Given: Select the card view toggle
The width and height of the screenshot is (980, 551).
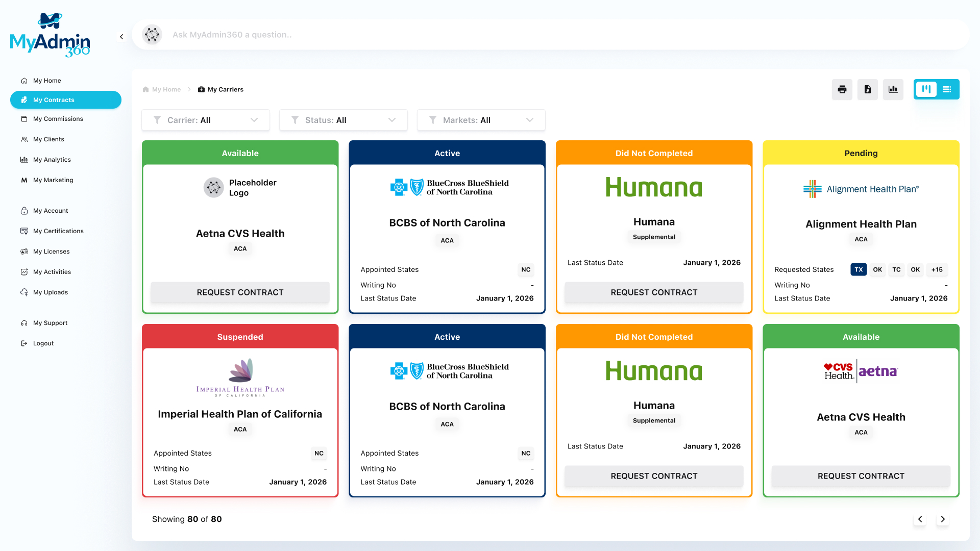Looking at the screenshot, I should pos(926,89).
